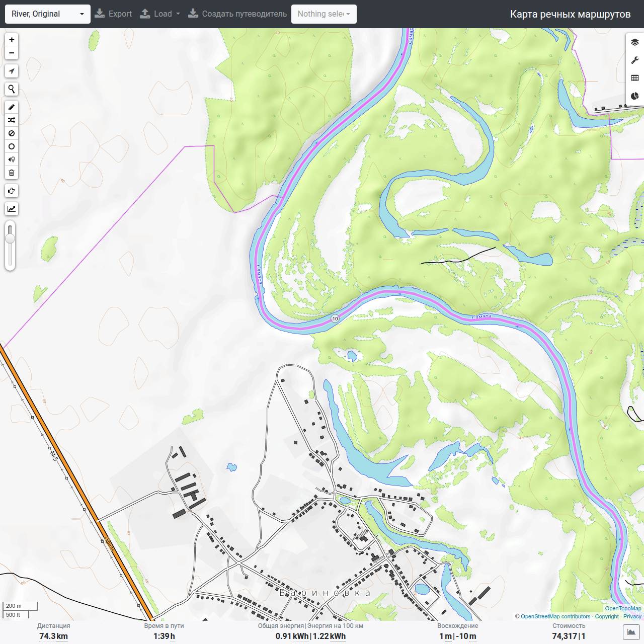Screen dimensions: 644x644
Task: Click the Стоимость label
Action: [x=569, y=626]
